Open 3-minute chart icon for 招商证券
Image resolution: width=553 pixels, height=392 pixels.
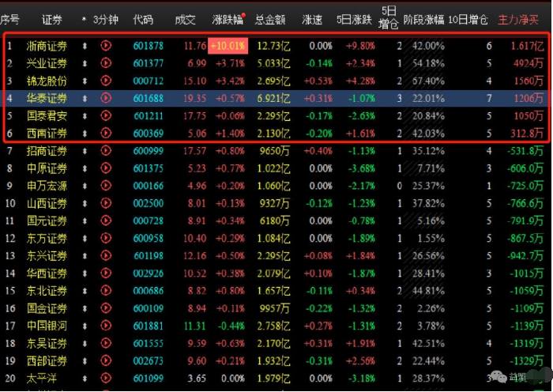click(106, 151)
